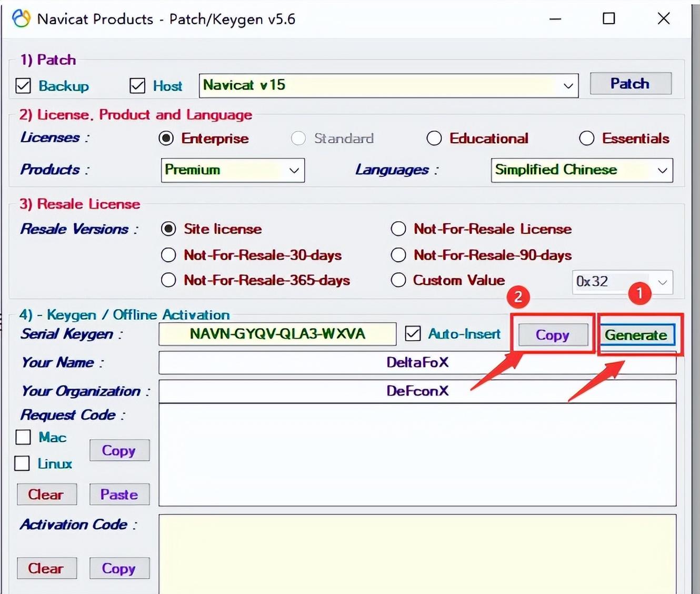This screenshot has width=700, height=594.
Task: Click inside the Activation Code text area
Action: [417, 554]
